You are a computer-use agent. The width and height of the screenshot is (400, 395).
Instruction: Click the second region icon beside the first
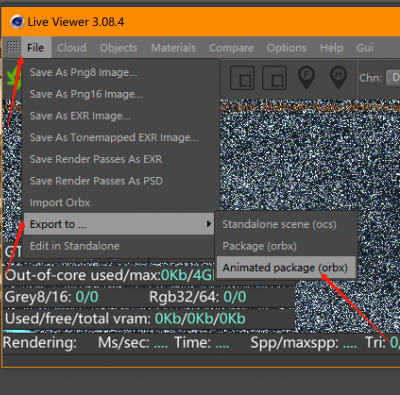pos(274,78)
